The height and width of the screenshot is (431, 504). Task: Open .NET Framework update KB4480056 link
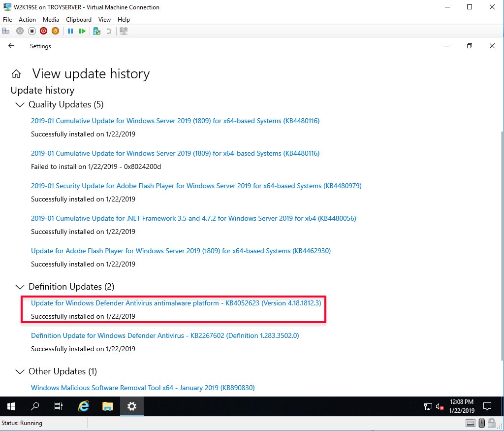point(193,218)
